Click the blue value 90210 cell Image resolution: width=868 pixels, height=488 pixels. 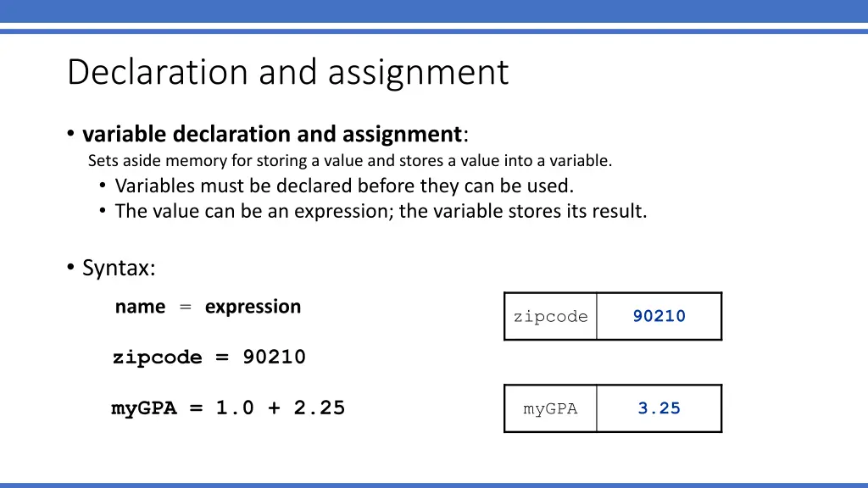click(659, 317)
